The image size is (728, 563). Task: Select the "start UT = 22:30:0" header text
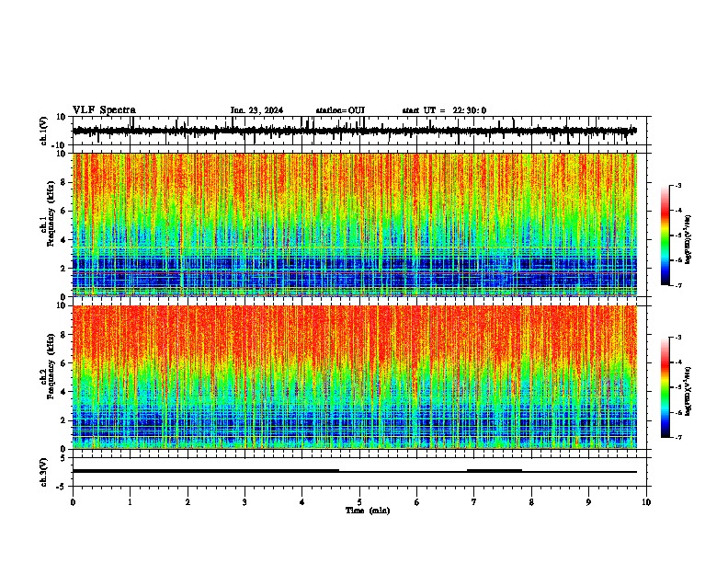tap(444, 110)
